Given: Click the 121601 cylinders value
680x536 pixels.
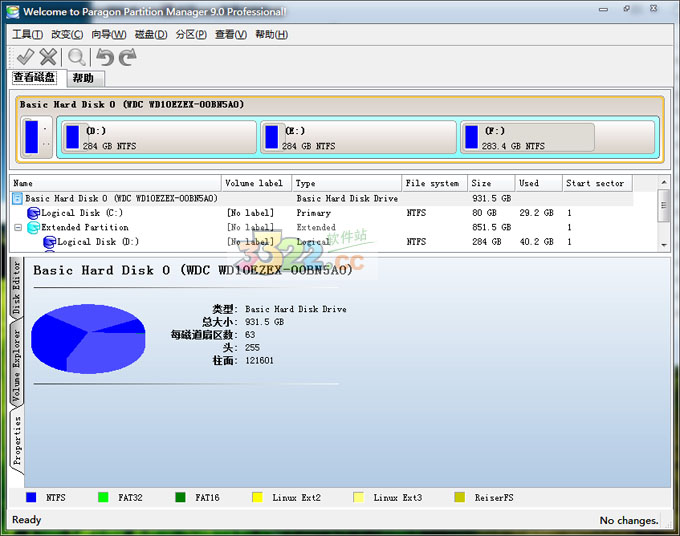Looking at the screenshot, I should [x=259, y=360].
